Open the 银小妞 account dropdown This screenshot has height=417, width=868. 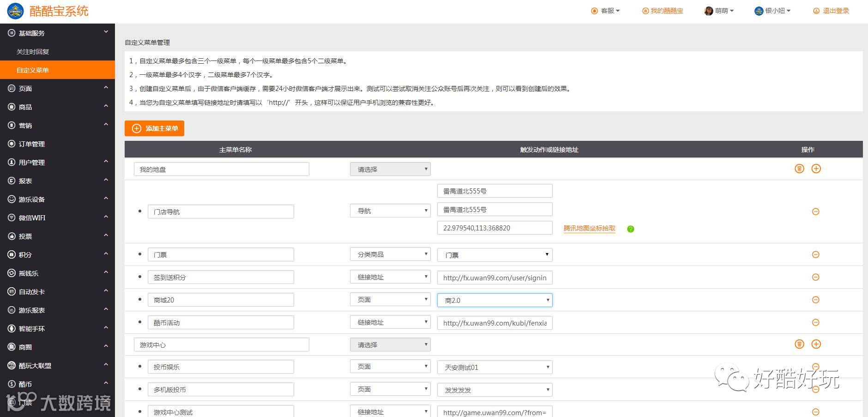pyautogui.click(x=772, y=11)
